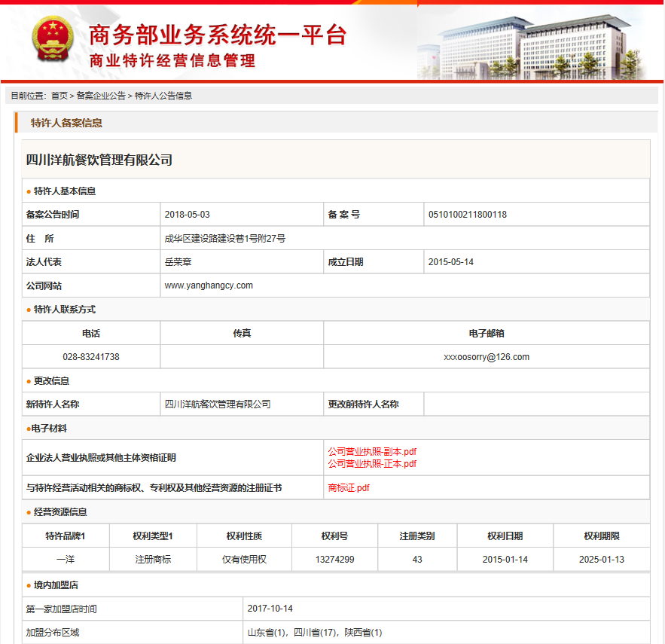Click the 商务部业务系统统一平台 title
This screenshot has width=665, height=644.
[x=218, y=35]
